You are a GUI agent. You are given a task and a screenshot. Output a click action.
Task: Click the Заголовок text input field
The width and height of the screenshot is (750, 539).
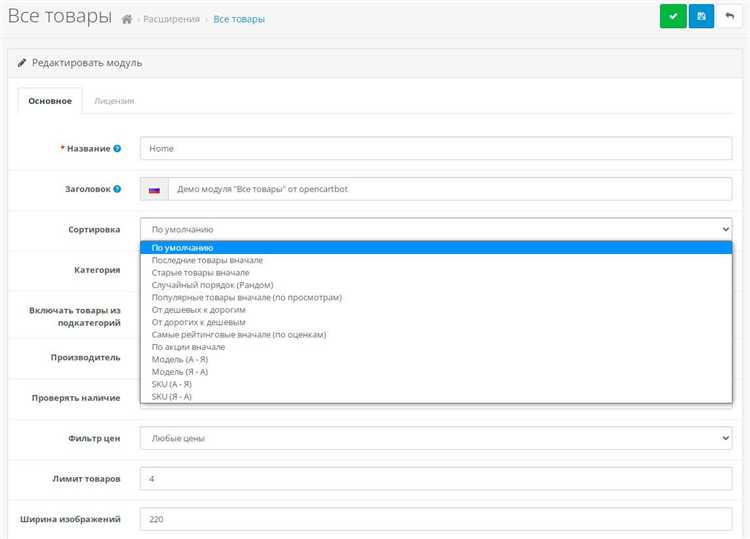(x=450, y=189)
